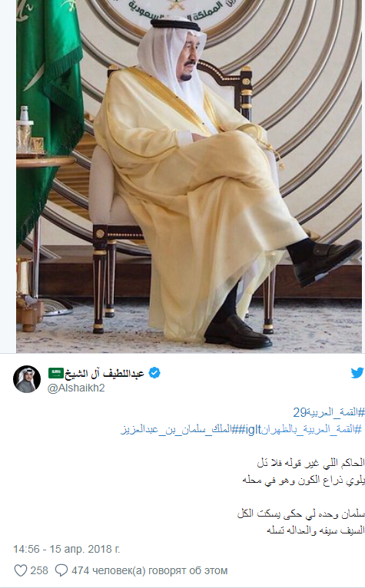
Task: Click tweet line beginning السيف سيفه
Action: click(x=315, y=530)
